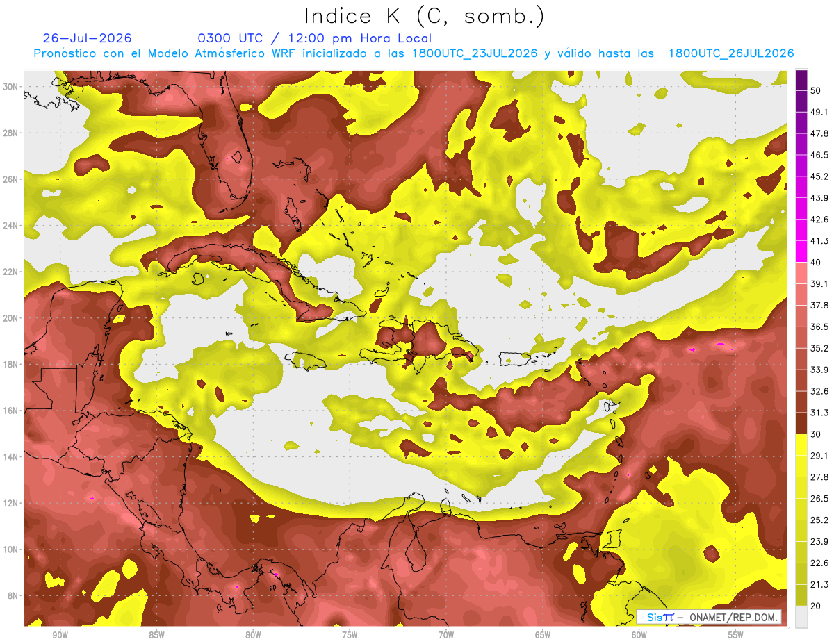Click the colorbar value 47.8
Image resolution: width=834 pixels, height=644 pixels.
point(819,133)
